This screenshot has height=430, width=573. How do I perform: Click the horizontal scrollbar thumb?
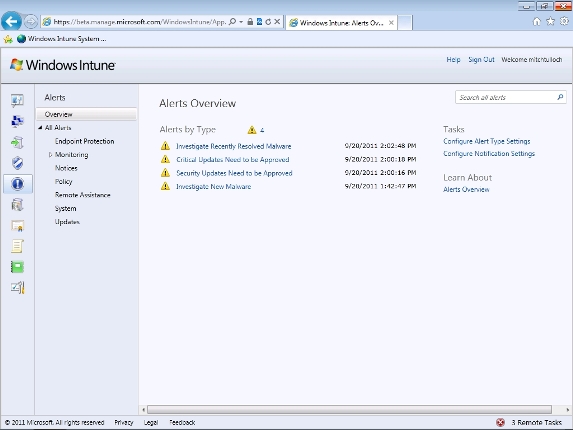click(349, 410)
